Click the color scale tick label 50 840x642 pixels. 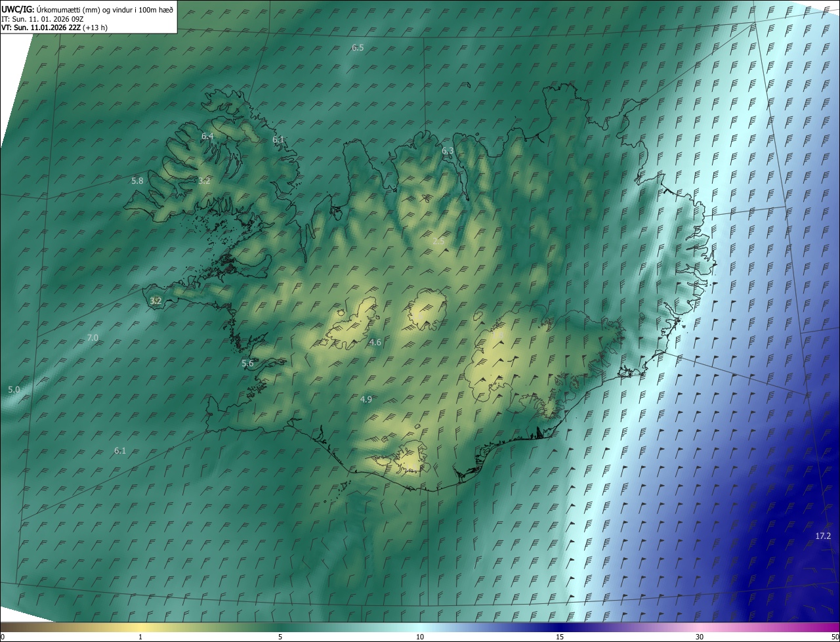click(835, 637)
